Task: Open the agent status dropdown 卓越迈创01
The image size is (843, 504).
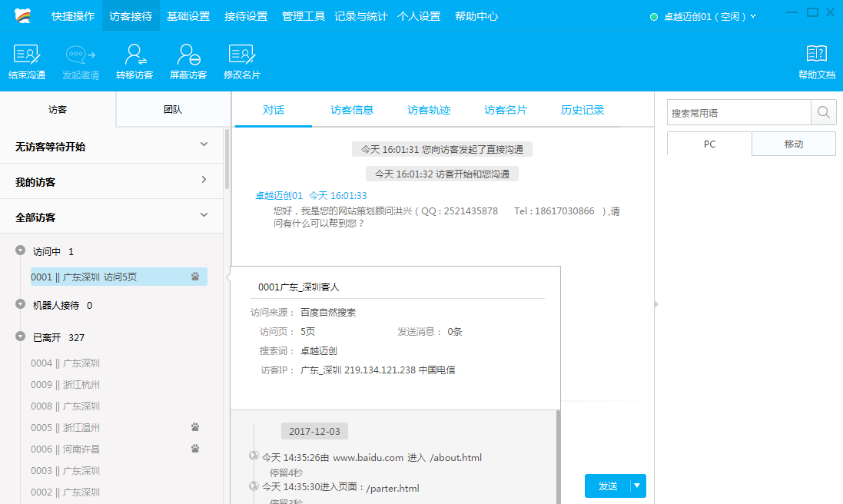Action: point(753,16)
